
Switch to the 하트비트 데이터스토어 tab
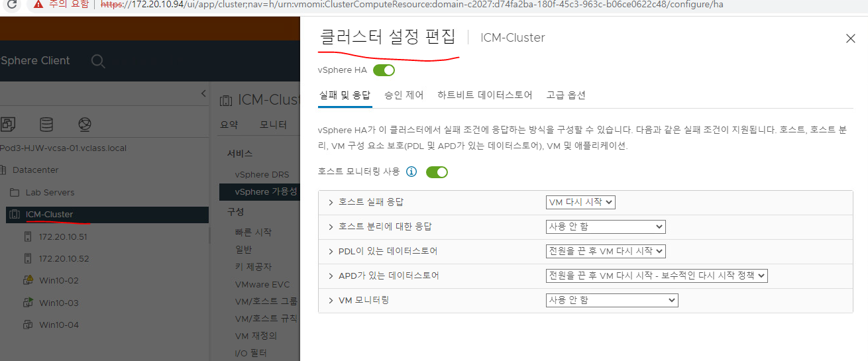click(485, 95)
